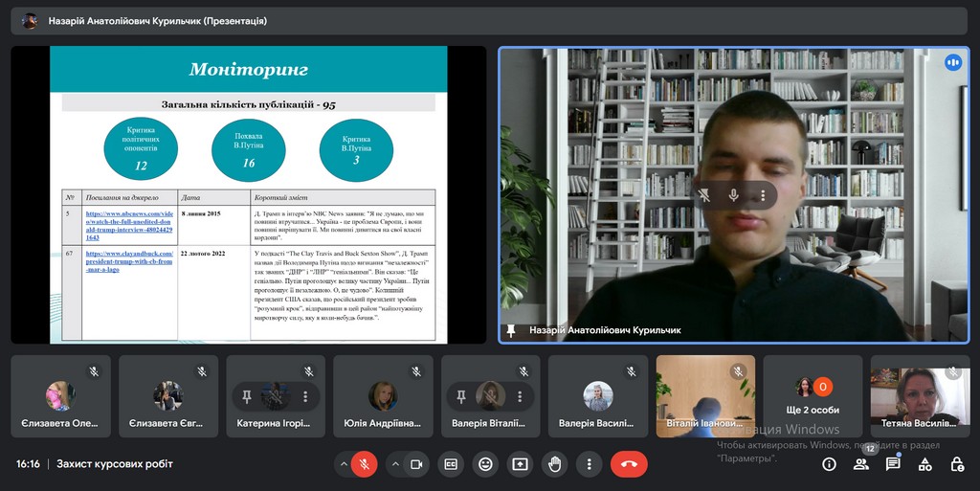The image size is (980, 491).
Task: Unmute your microphone
Action: point(364,464)
